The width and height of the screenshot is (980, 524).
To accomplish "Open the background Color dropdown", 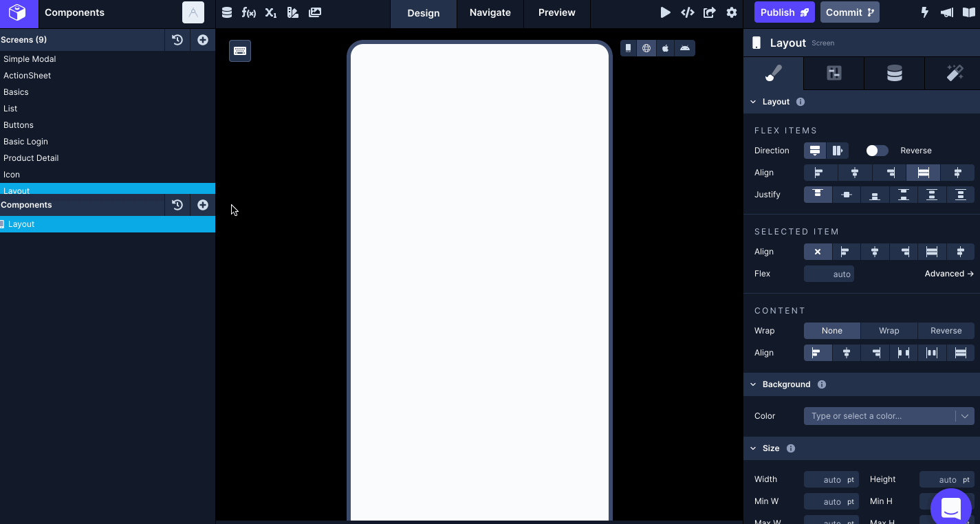I will [889, 416].
